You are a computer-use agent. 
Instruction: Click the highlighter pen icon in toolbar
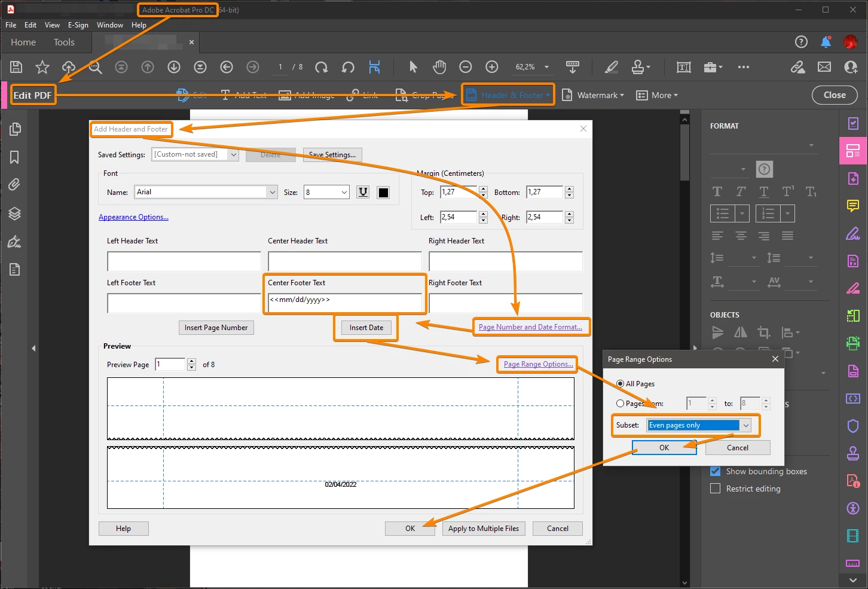pyautogui.click(x=611, y=67)
